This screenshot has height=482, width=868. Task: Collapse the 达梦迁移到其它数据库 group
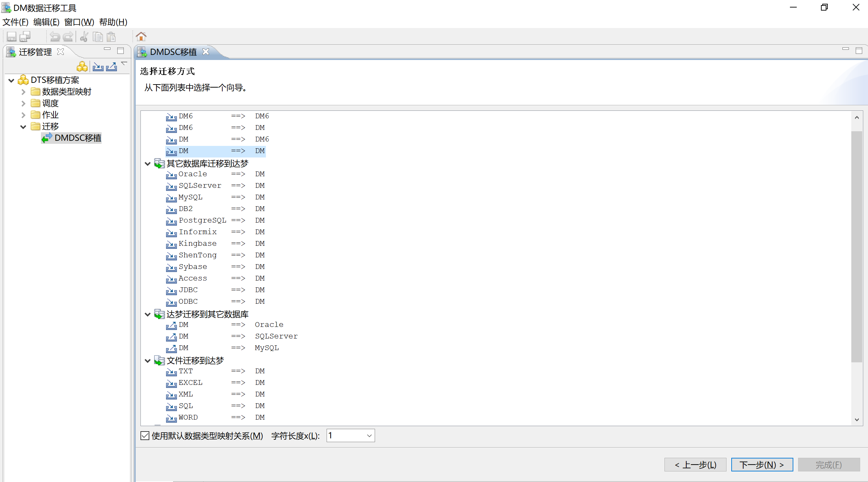pyautogui.click(x=148, y=315)
